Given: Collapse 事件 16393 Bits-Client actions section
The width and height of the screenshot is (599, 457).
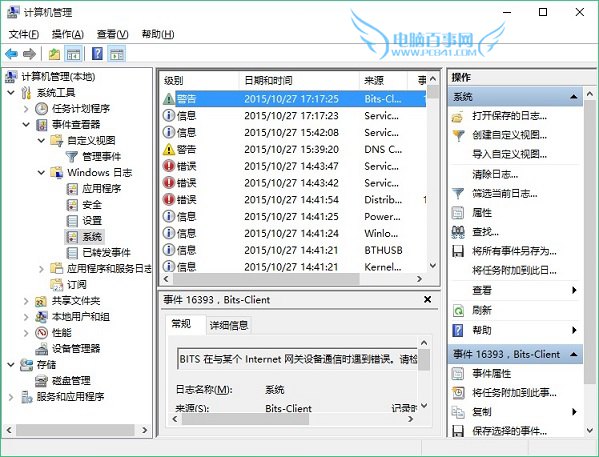Looking at the screenshot, I should point(573,354).
